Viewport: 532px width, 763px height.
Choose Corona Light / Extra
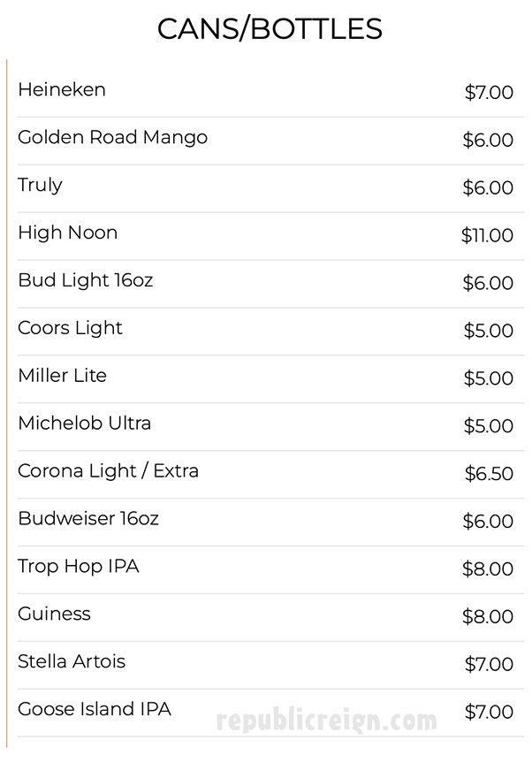coord(108,471)
